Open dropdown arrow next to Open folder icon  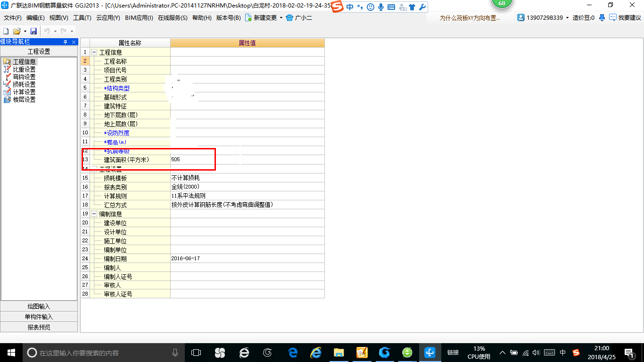pos(25,31)
